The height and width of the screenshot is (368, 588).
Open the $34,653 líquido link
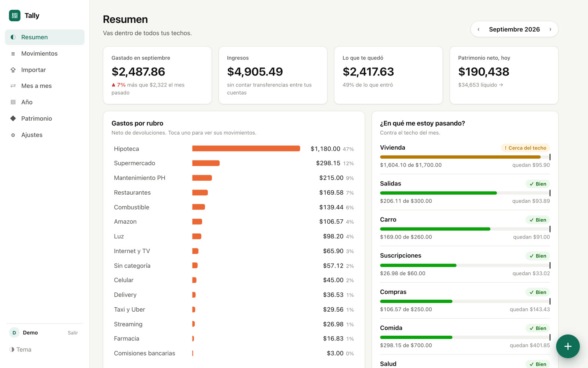click(480, 85)
